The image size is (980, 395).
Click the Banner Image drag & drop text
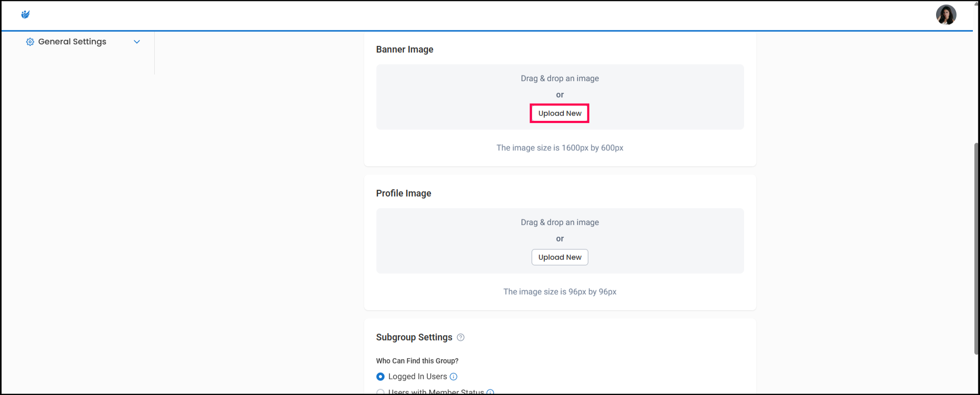[559, 79]
